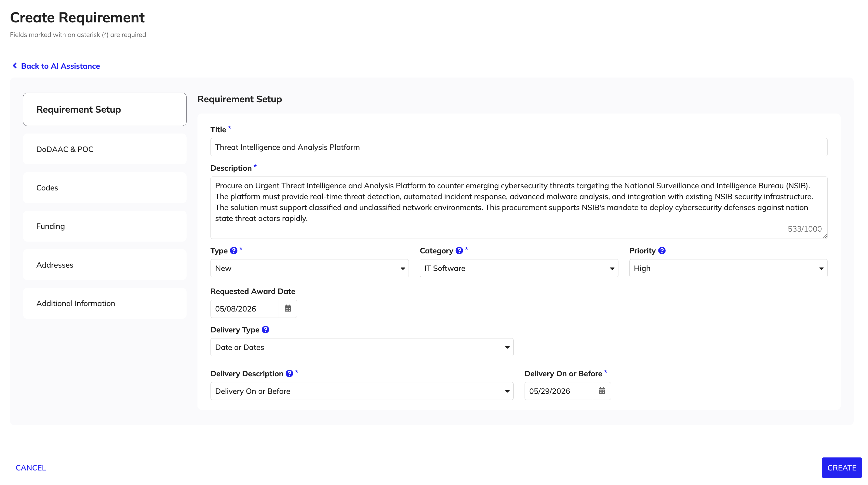Open the Priority dropdown showing High

point(728,268)
